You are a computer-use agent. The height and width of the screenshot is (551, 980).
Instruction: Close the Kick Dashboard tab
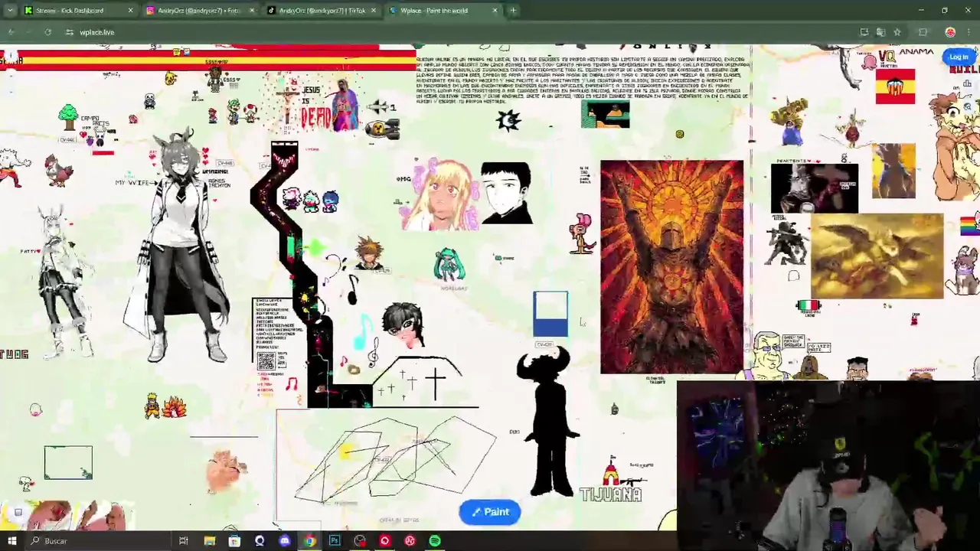130,11
